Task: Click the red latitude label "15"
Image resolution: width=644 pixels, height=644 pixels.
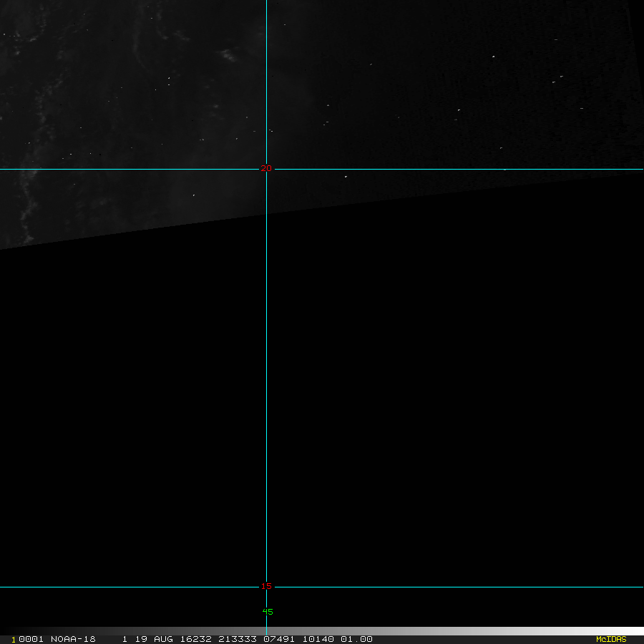Action: 266,586
